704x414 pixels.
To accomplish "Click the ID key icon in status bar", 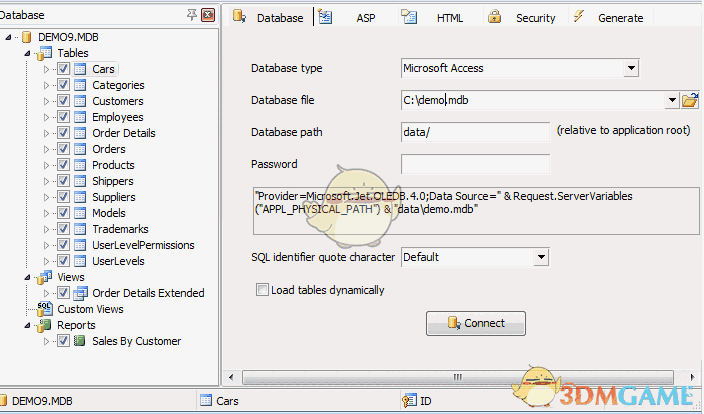I will [x=409, y=401].
